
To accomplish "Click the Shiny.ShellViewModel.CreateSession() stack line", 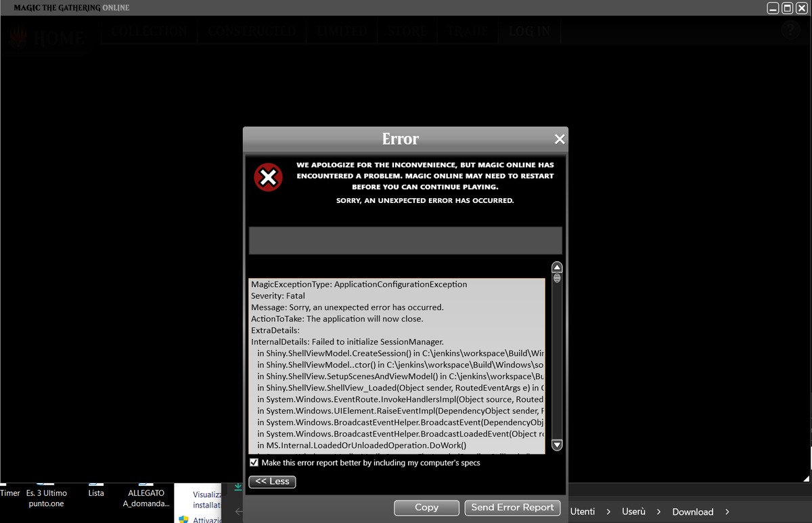I will tap(401, 353).
